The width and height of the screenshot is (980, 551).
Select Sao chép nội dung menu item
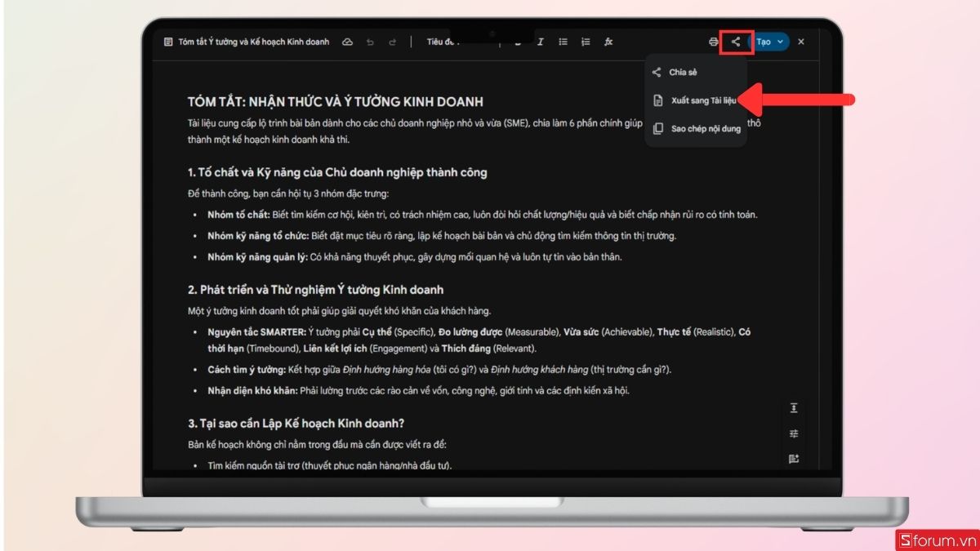pyautogui.click(x=696, y=129)
